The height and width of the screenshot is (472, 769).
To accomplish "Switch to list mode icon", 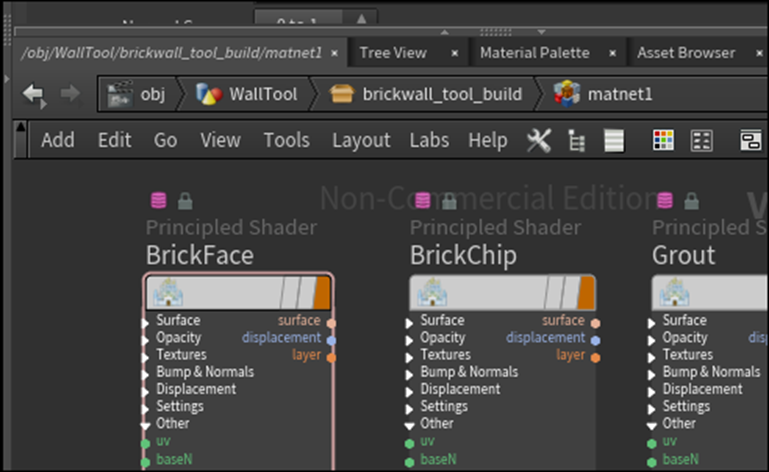I will 614,141.
